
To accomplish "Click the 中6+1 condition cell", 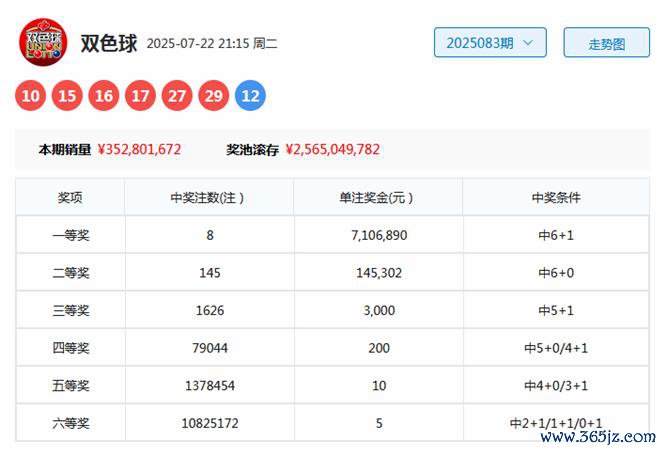I will 556,235.
